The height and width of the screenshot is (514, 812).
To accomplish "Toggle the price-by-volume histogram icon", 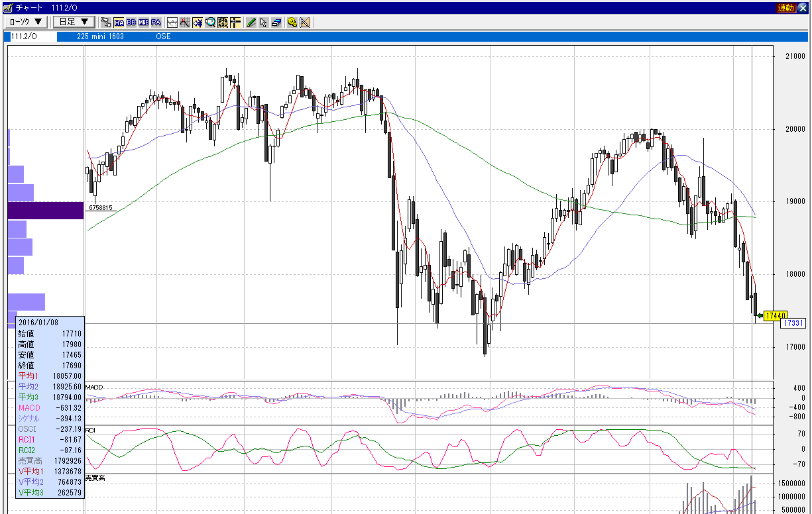I will point(198,22).
